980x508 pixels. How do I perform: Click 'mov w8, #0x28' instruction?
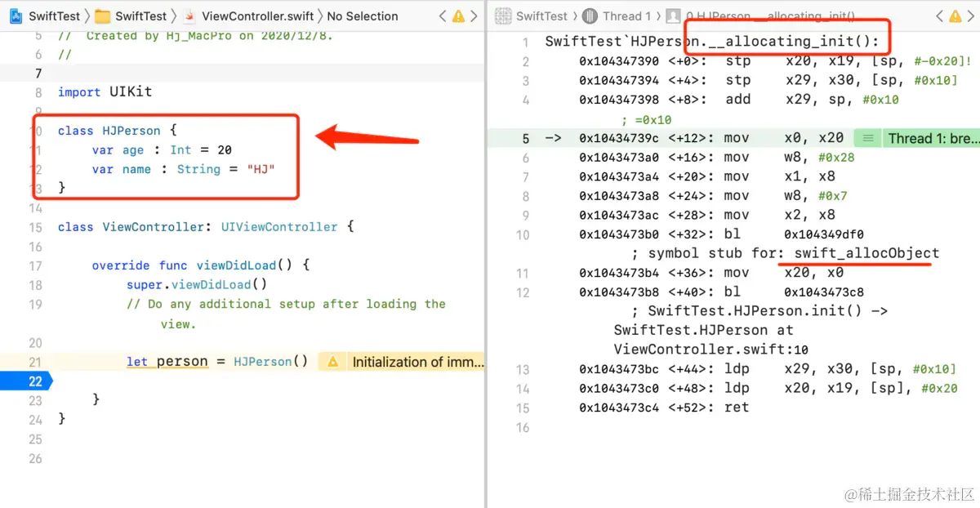pos(790,158)
